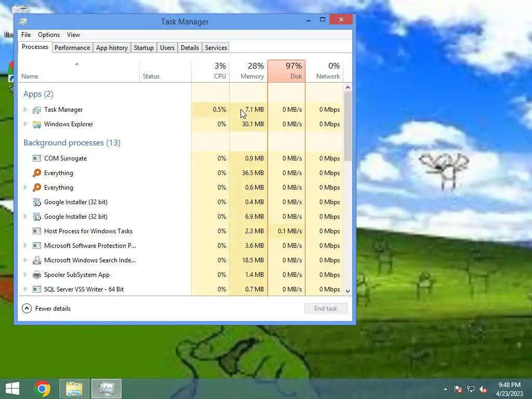
Task: Switch to the Users tab
Action: coord(167,48)
